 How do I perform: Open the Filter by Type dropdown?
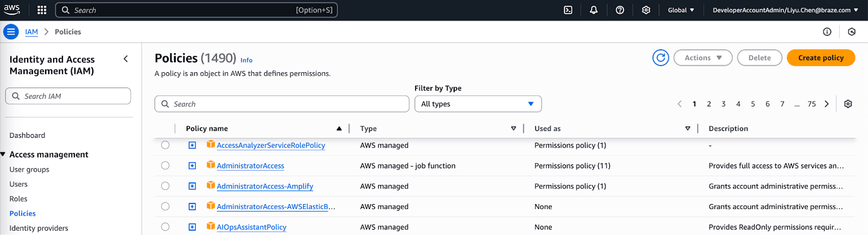[477, 104]
